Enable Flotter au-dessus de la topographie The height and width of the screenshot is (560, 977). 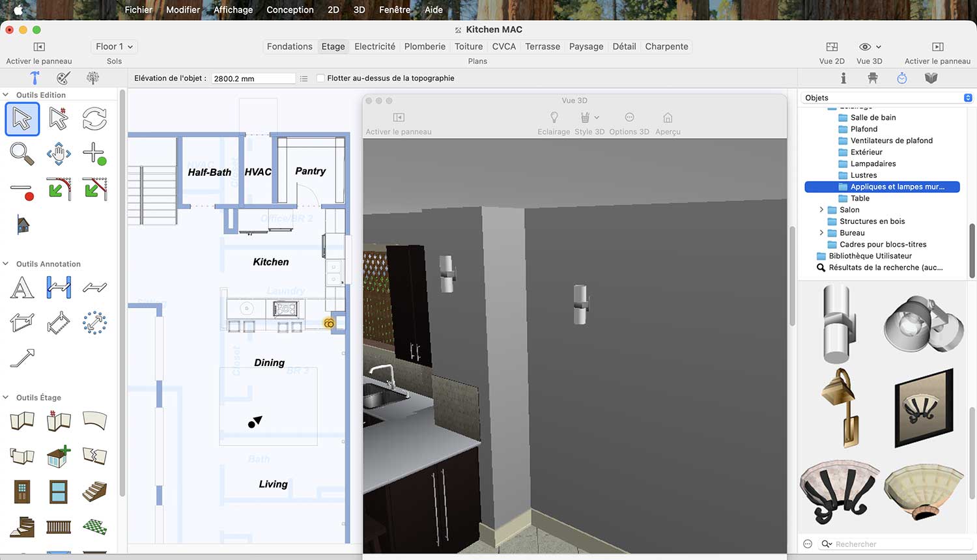pos(320,78)
